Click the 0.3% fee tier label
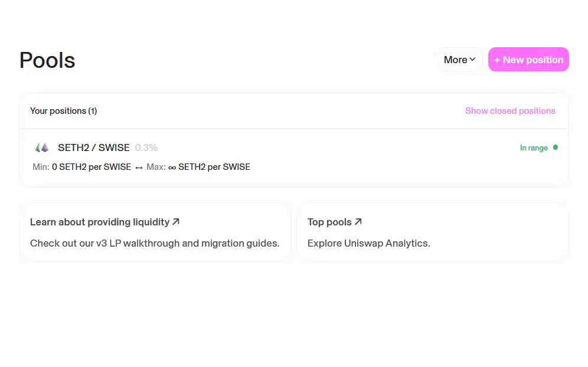This screenshot has width=588, height=367. point(146,148)
